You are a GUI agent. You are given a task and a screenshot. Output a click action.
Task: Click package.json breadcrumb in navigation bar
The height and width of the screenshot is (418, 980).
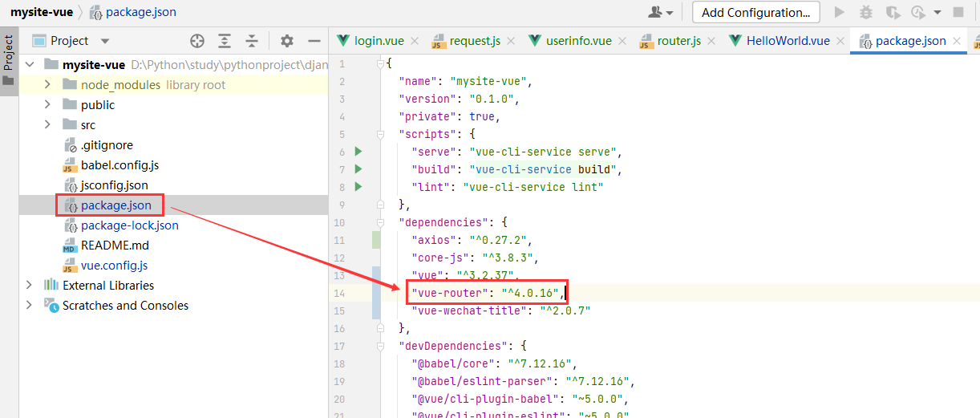point(132,12)
